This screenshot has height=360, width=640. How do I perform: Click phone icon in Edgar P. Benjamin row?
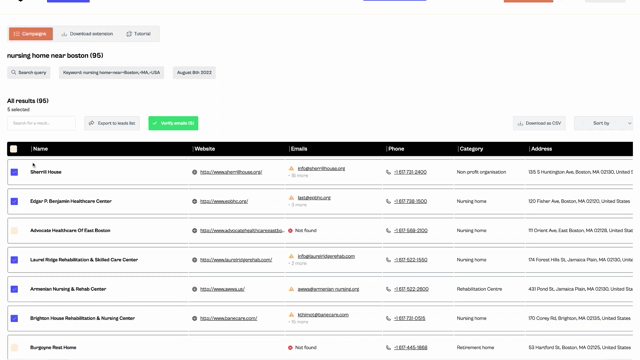[388, 201]
